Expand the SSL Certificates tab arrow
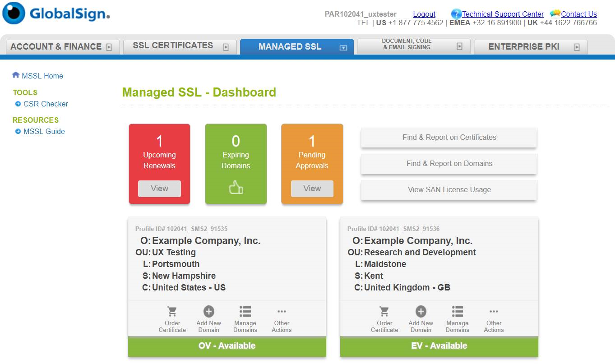615x364 pixels. click(x=226, y=47)
